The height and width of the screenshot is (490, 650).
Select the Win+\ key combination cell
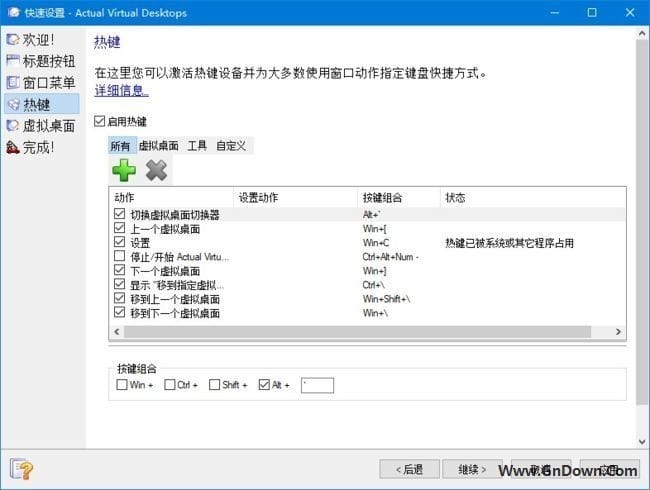(375, 313)
